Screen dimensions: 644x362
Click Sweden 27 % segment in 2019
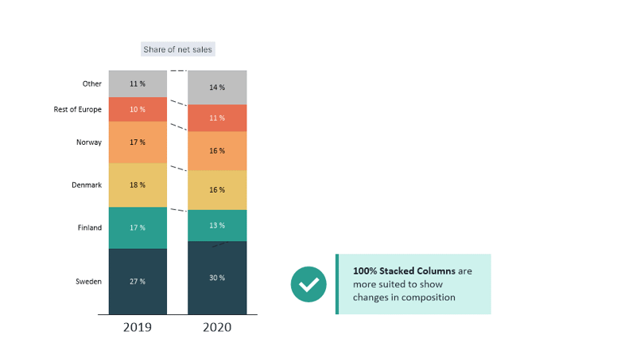138,282
